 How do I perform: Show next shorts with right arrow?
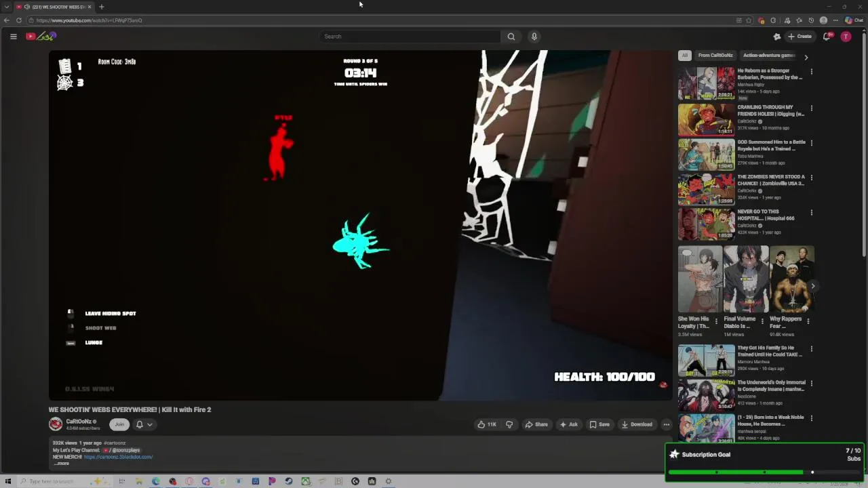pos(812,286)
